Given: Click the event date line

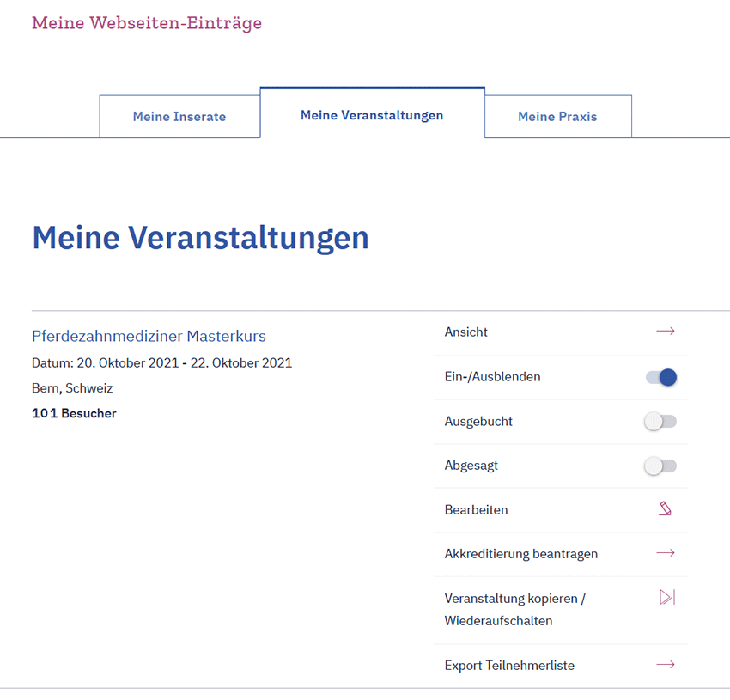Looking at the screenshot, I should [x=161, y=362].
